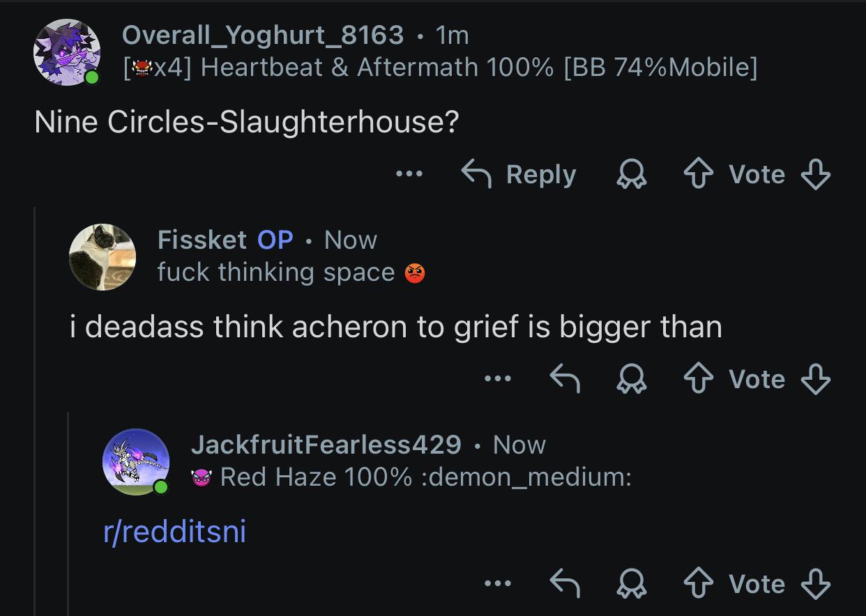This screenshot has width=866, height=616.
Task: Award JackfruitFearless429's comment
Action: tap(632, 585)
